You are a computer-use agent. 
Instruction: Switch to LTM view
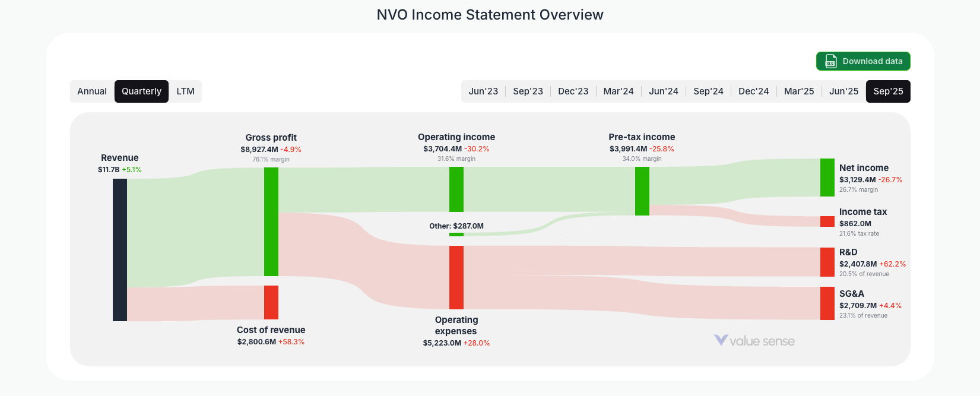(x=185, y=91)
